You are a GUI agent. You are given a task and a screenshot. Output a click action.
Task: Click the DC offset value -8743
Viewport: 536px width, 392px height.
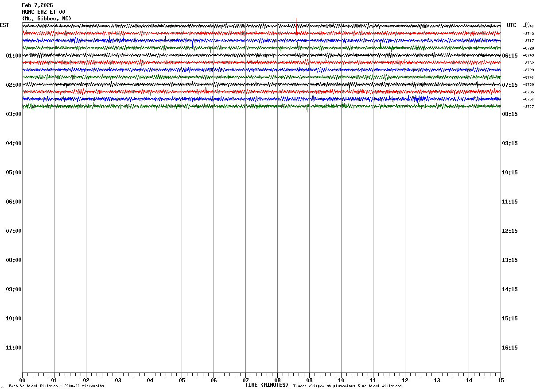click(528, 55)
